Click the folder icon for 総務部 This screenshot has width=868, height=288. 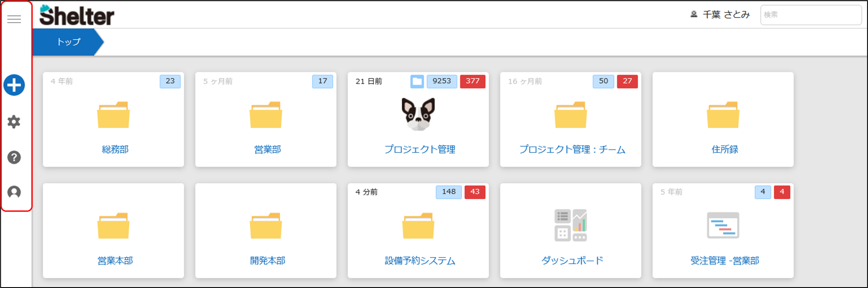click(113, 115)
